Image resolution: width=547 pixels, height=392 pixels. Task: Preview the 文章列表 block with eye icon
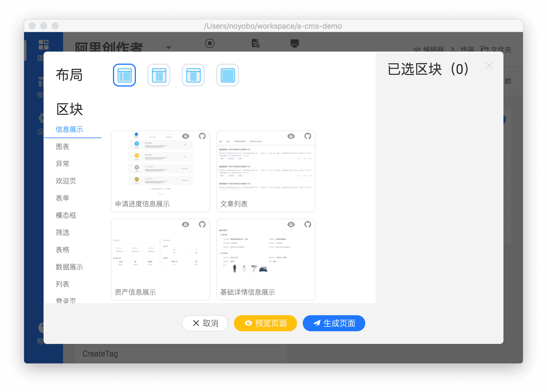pos(291,136)
